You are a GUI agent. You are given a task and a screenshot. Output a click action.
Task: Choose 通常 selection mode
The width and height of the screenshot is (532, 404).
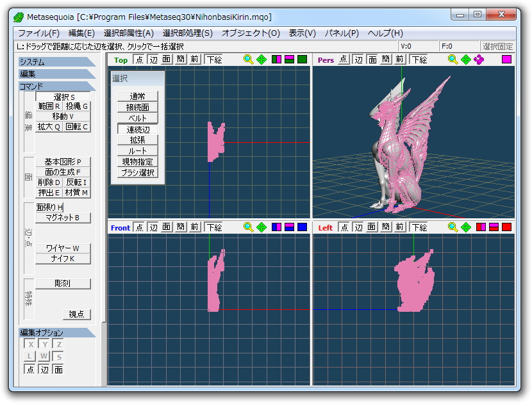[137, 96]
